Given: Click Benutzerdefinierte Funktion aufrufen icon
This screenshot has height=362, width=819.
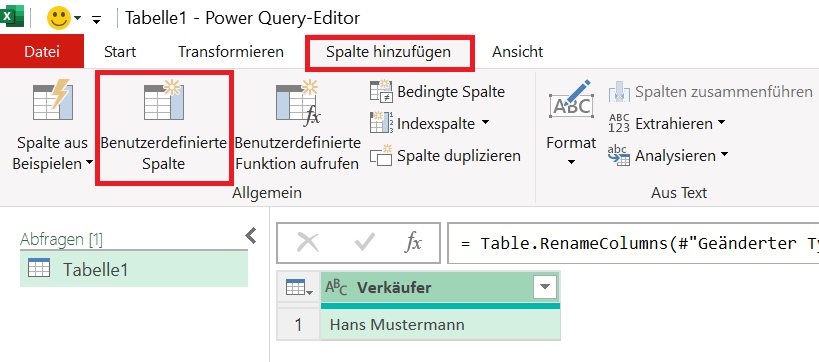Looking at the screenshot, I should 297,102.
